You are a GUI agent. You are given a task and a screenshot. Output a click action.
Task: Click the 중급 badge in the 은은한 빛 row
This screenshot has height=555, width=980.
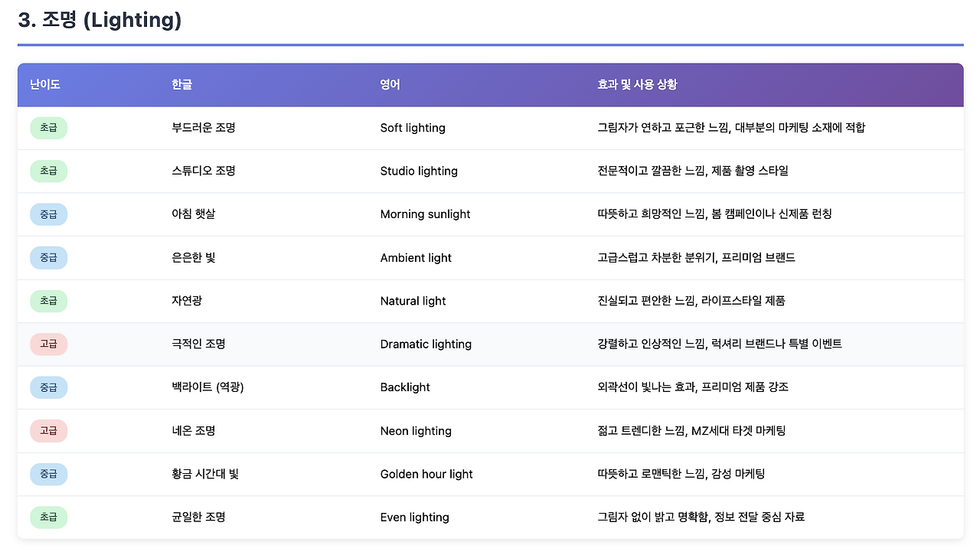click(x=49, y=257)
